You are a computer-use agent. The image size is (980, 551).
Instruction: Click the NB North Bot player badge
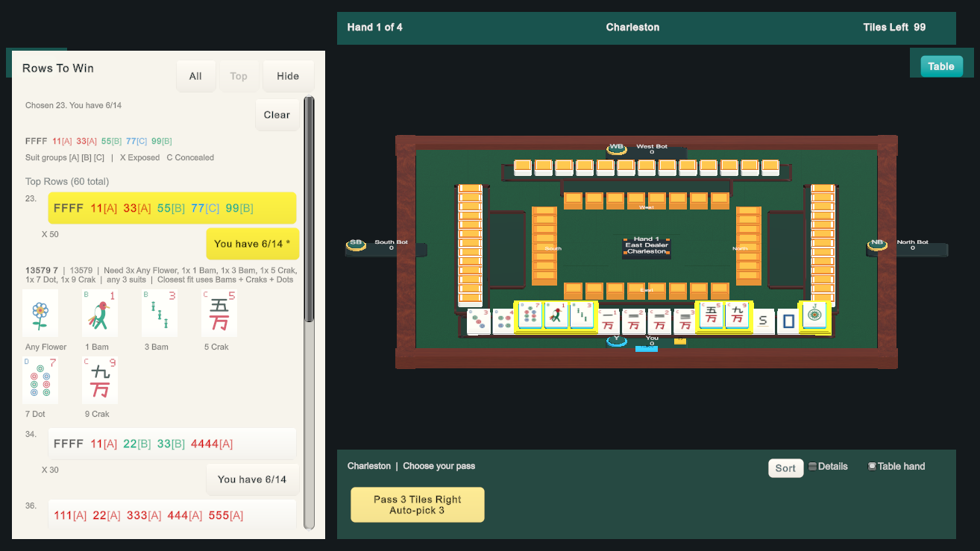click(877, 244)
